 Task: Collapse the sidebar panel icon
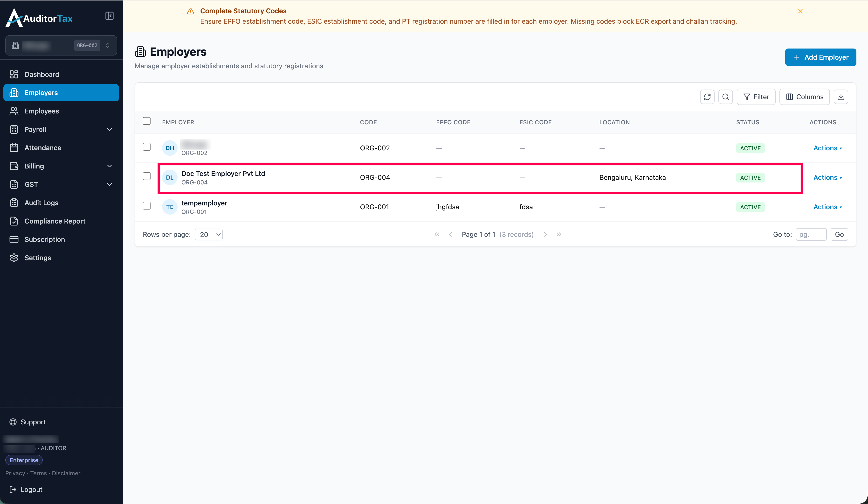point(109,16)
